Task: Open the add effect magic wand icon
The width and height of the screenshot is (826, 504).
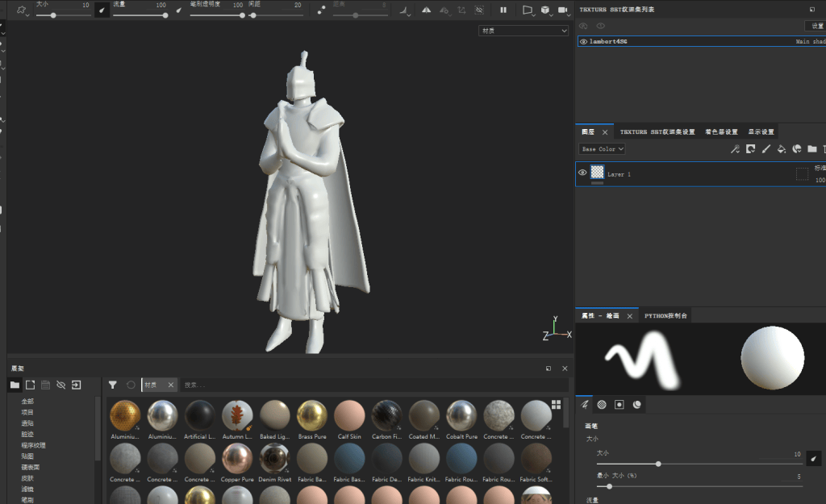Action: tap(735, 149)
